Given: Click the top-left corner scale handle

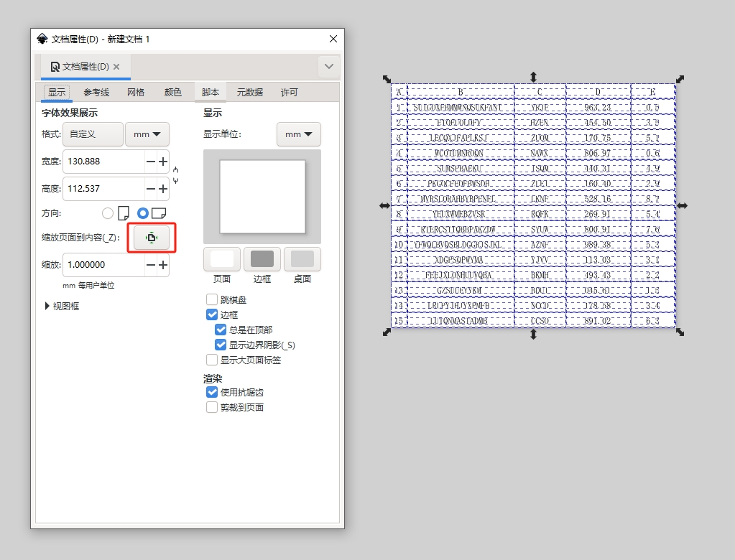Looking at the screenshot, I should coord(387,80).
